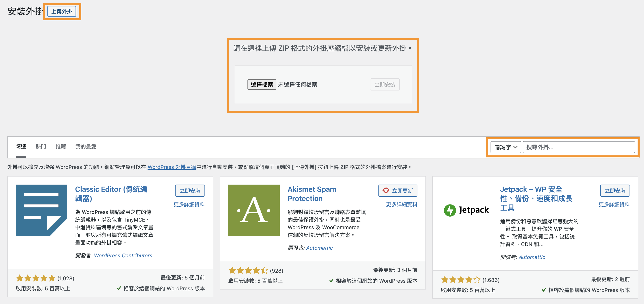
Task: Open the 關鍵字 search type dropdown
Action: [506, 147]
